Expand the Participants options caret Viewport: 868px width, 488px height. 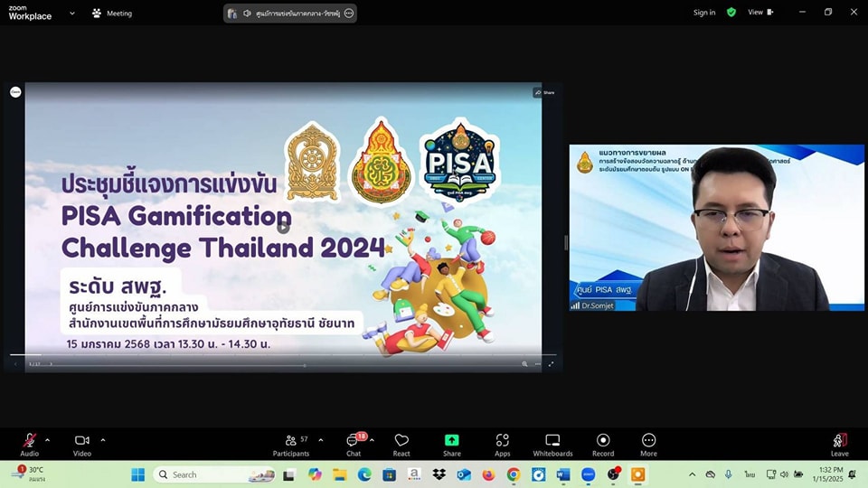pos(321,440)
